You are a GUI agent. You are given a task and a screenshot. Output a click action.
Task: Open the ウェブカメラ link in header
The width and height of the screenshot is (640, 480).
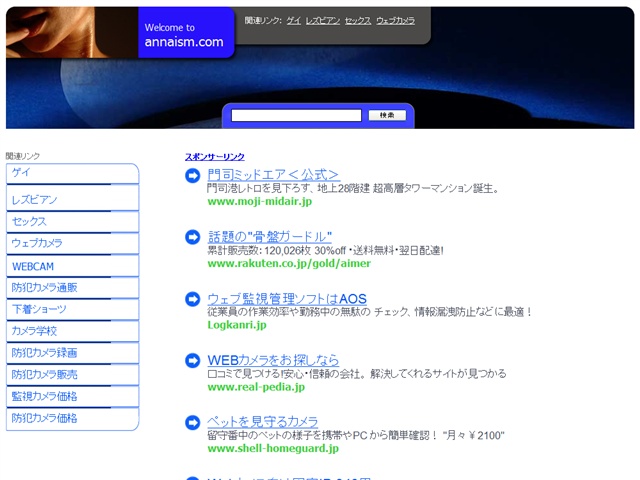click(x=396, y=20)
